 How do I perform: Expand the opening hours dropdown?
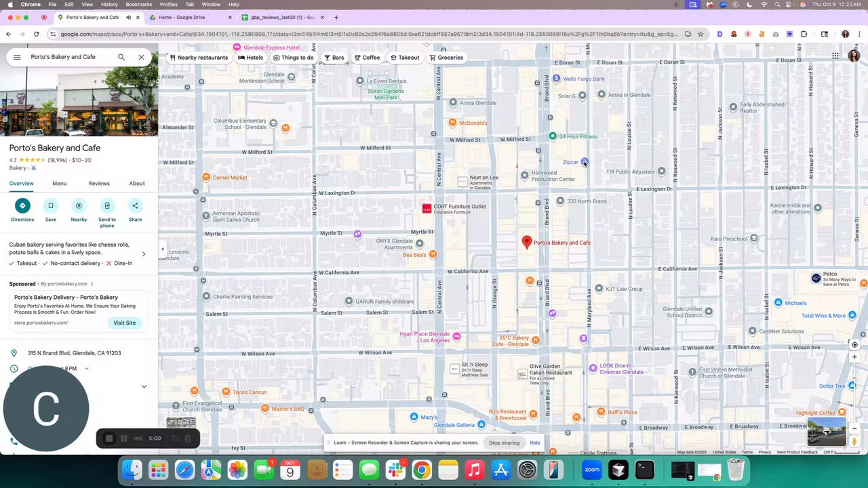pyautogui.click(x=86, y=369)
